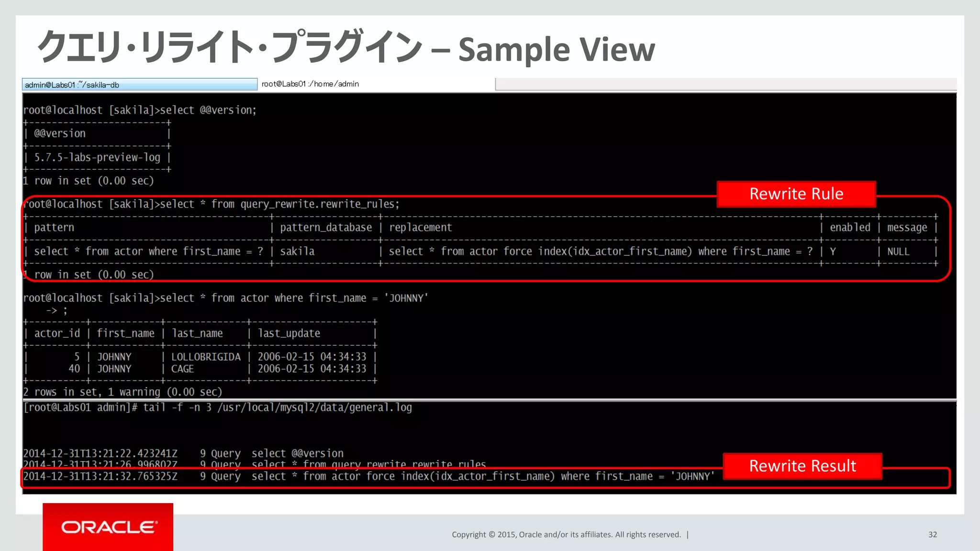Click the last_update column header
The height and width of the screenshot is (551, 980).
(x=289, y=333)
